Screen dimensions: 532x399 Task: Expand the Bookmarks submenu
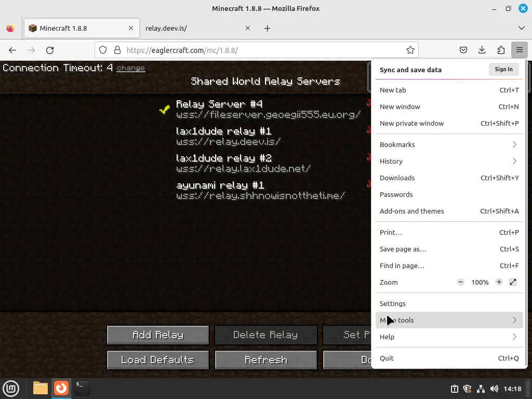click(449, 144)
